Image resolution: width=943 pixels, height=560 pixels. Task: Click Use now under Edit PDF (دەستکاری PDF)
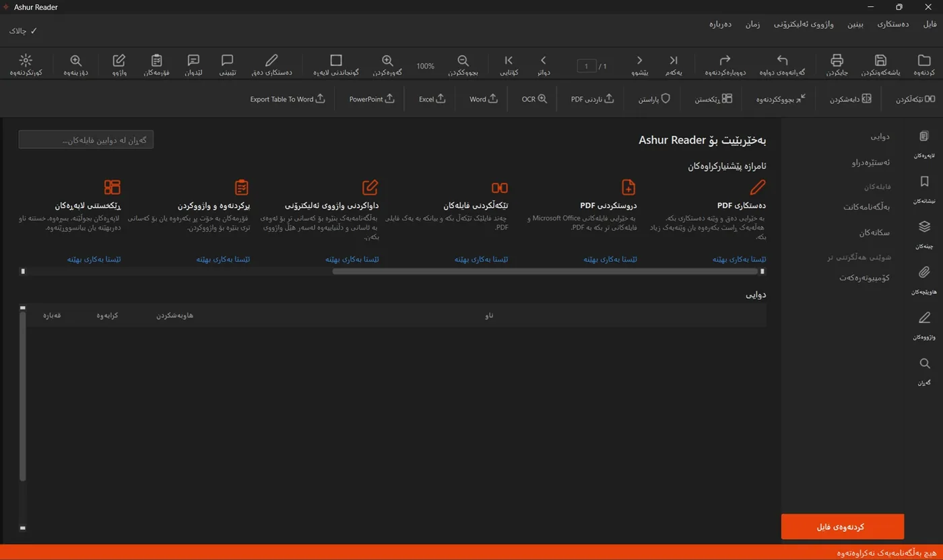tap(739, 259)
